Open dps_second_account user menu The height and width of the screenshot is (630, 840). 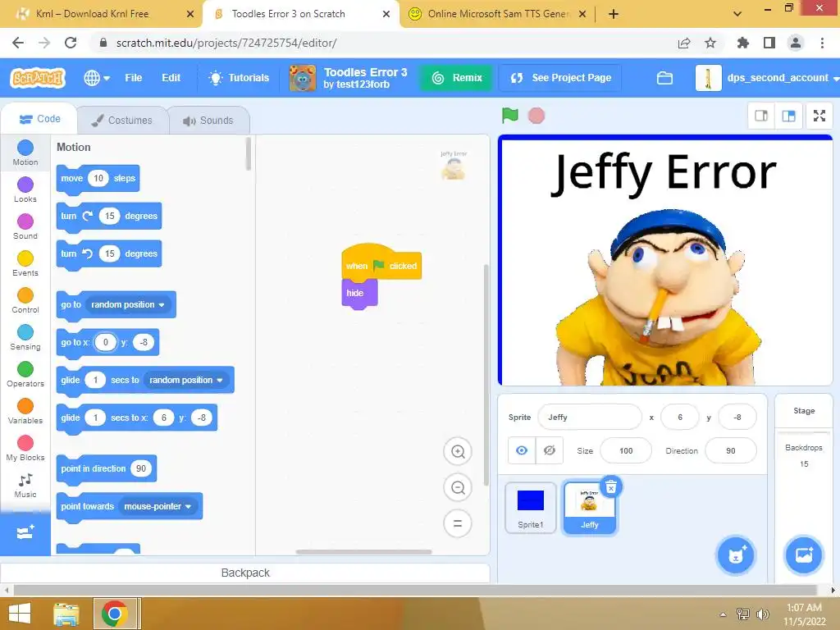(x=768, y=78)
